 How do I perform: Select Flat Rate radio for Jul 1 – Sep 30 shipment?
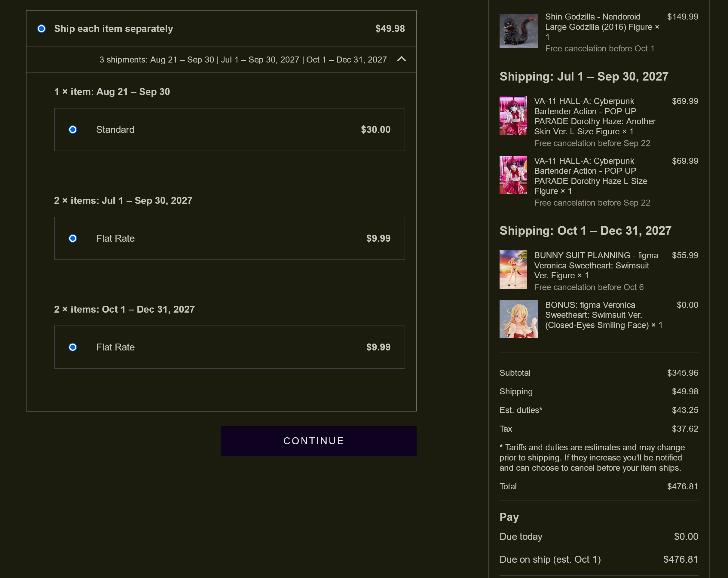(x=73, y=238)
